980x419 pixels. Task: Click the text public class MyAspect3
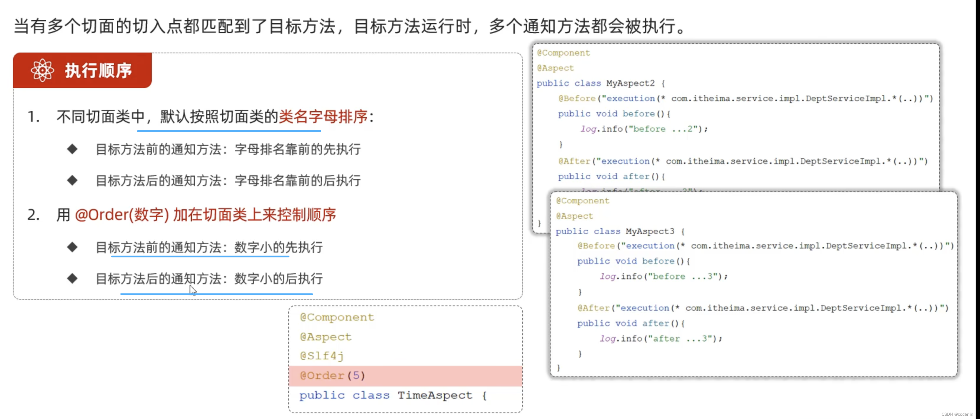615,231
